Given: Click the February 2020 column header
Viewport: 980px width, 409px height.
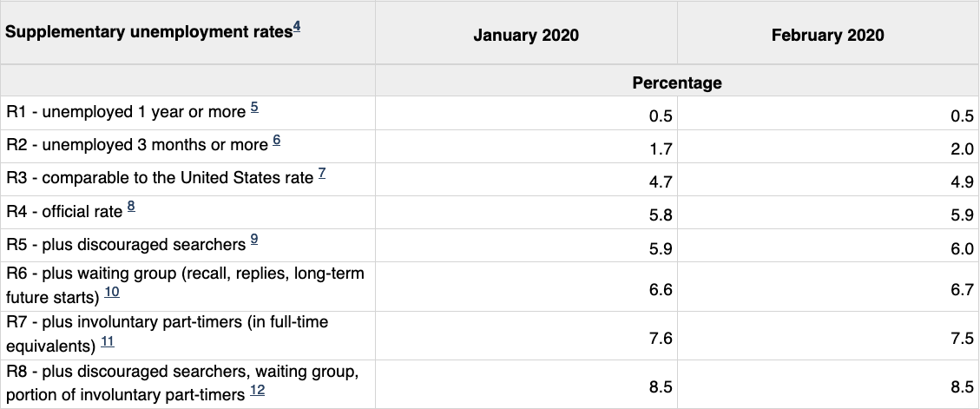Looking at the screenshot, I should (827, 36).
